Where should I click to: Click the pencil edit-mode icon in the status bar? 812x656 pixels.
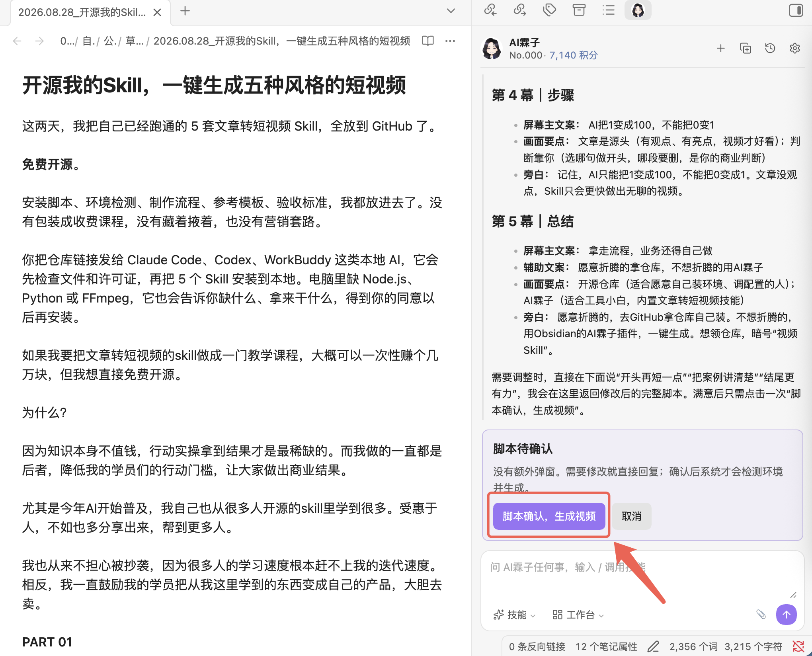tap(653, 646)
